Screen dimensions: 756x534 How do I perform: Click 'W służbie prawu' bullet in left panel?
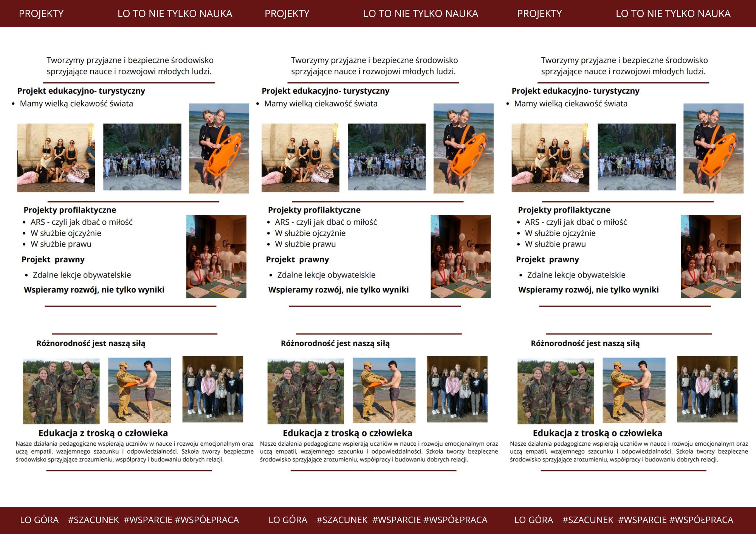tap(61, 244)
